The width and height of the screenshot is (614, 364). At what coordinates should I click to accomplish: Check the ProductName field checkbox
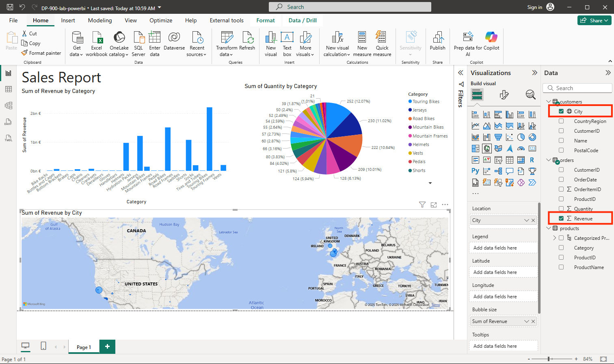561,267
